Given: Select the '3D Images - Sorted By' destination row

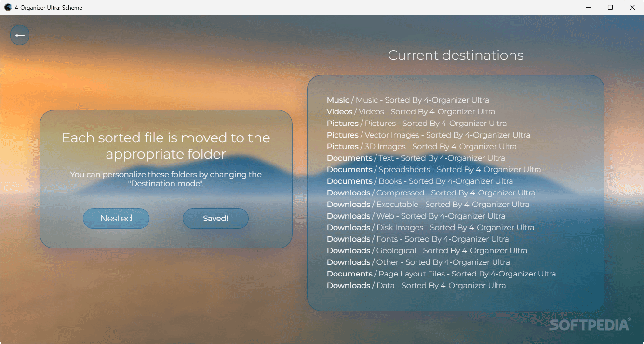Looking at the screenshot, I should coord(422,147).
